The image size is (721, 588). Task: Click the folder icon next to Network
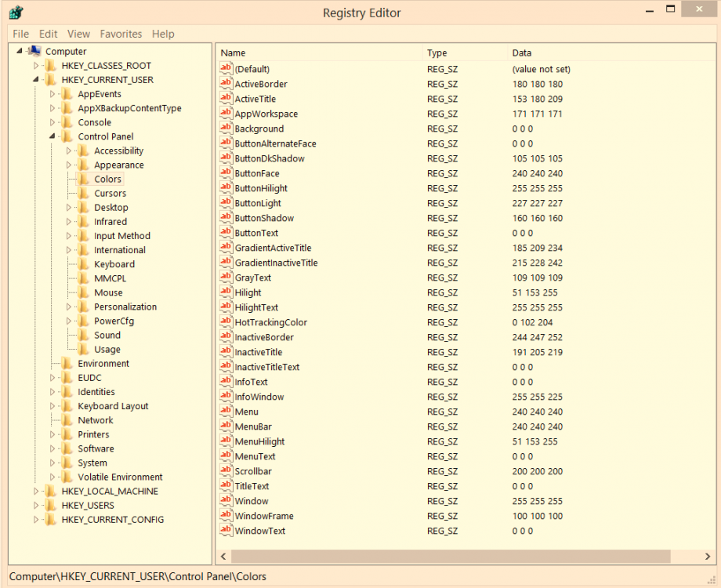[67, 420]
